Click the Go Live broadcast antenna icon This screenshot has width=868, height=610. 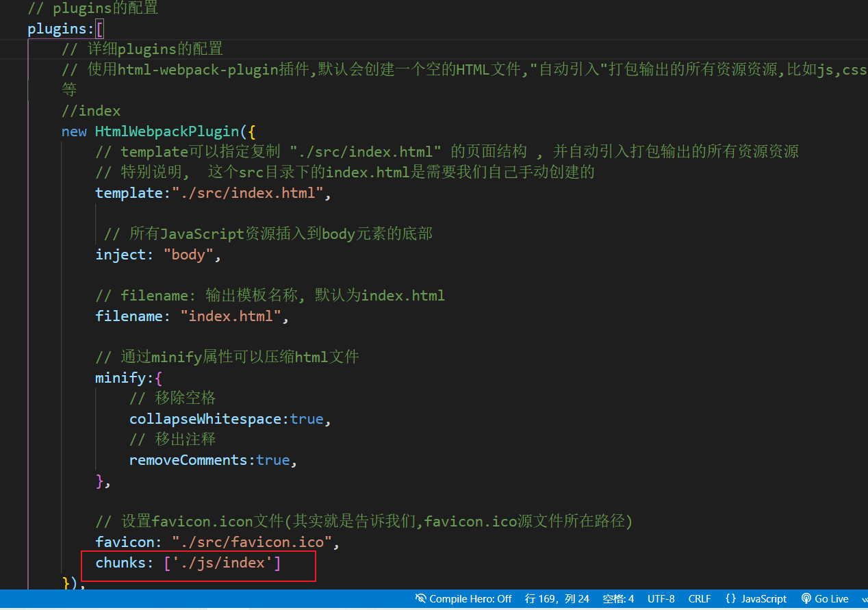(x=805, y=598)
